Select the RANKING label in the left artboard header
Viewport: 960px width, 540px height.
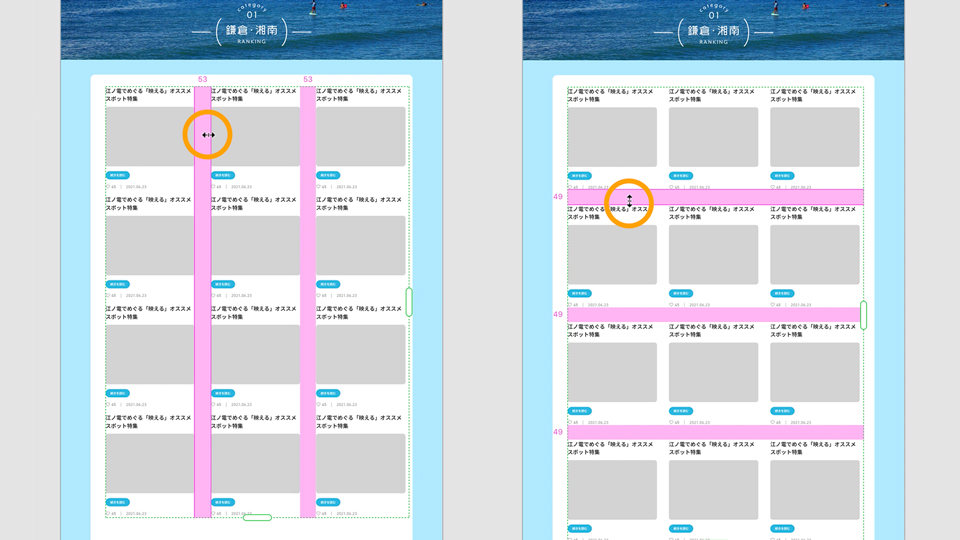tap(252, 42)
